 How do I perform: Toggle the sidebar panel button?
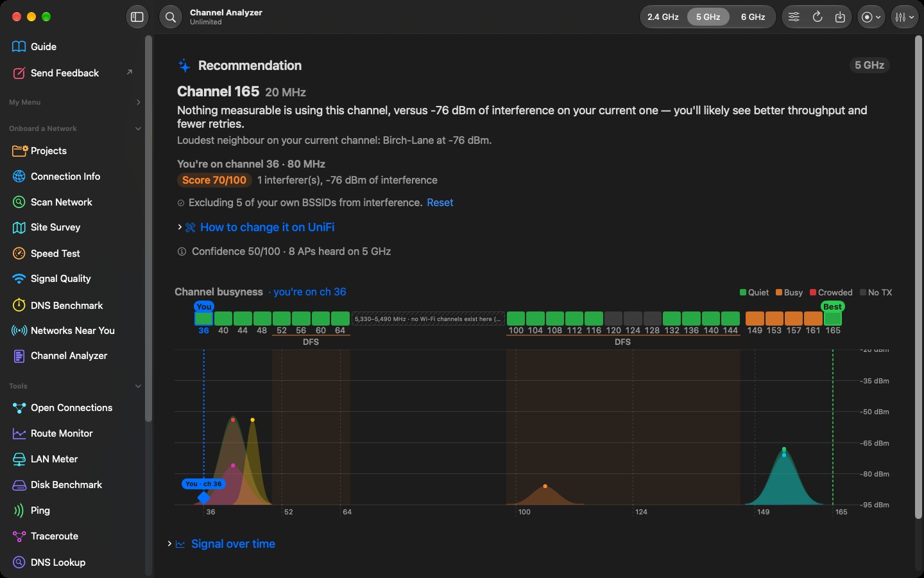pos(137,17)
